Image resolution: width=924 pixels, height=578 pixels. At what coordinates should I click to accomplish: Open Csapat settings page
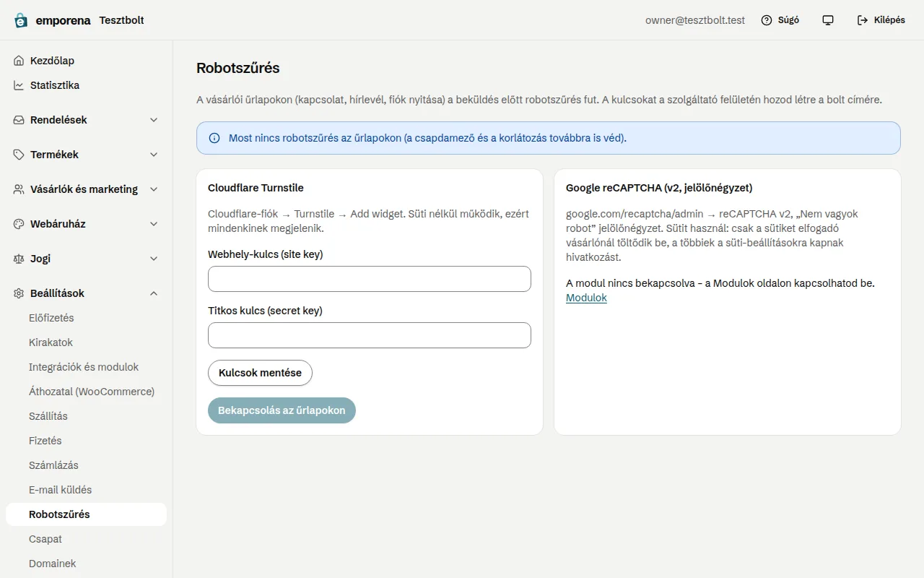pyautogui.click(x=86, y=539)
